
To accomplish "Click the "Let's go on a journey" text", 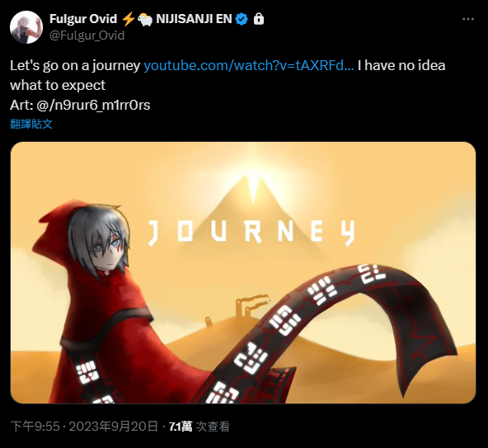I will pos(75,65).
